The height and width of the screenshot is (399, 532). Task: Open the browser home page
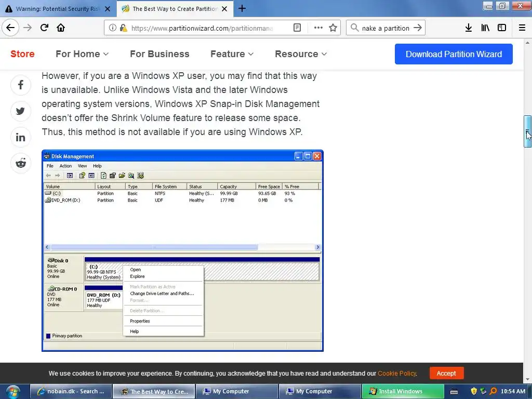point(61,28)
